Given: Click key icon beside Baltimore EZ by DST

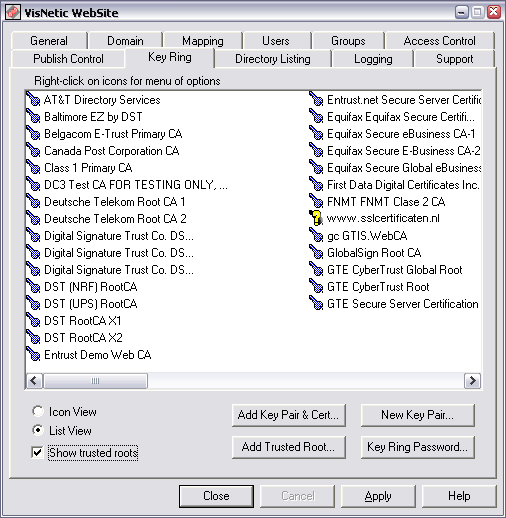Looking at the screenshot, I should (33, 116).
